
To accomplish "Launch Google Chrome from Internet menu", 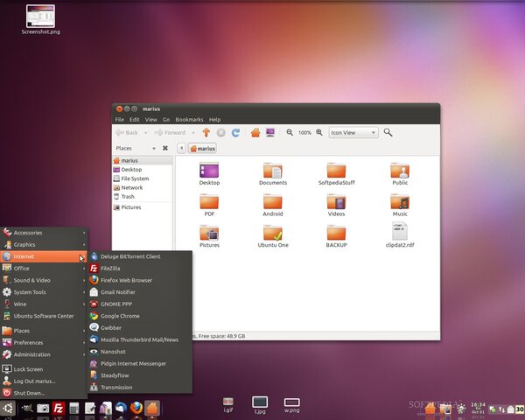I will coord(140,316).
